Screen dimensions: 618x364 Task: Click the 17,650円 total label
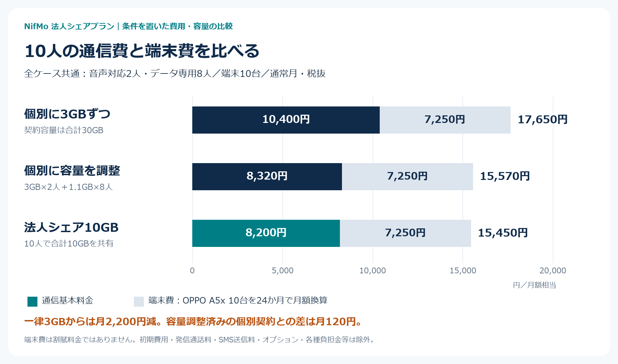542,120
